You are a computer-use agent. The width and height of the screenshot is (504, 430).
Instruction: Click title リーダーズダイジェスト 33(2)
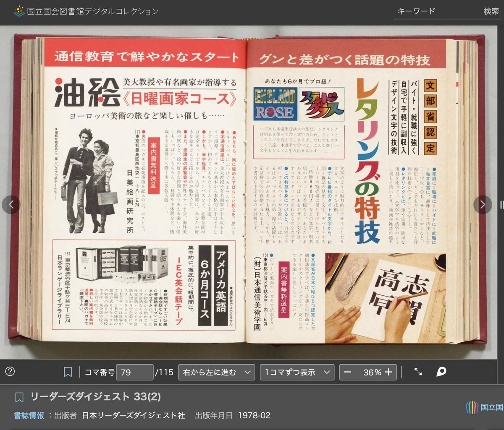point(95,396)
